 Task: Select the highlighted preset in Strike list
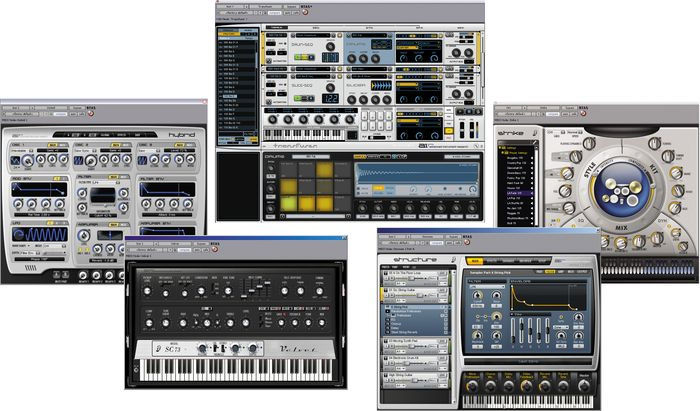(x=520, y=193)
